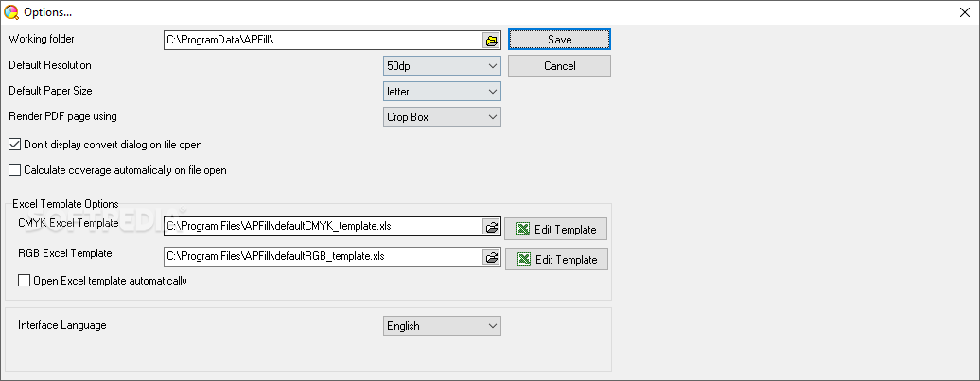Browse for the Working folder location
Image resolution: width=980 pixels, height=381 pixels.
click(x=492, y=41)
